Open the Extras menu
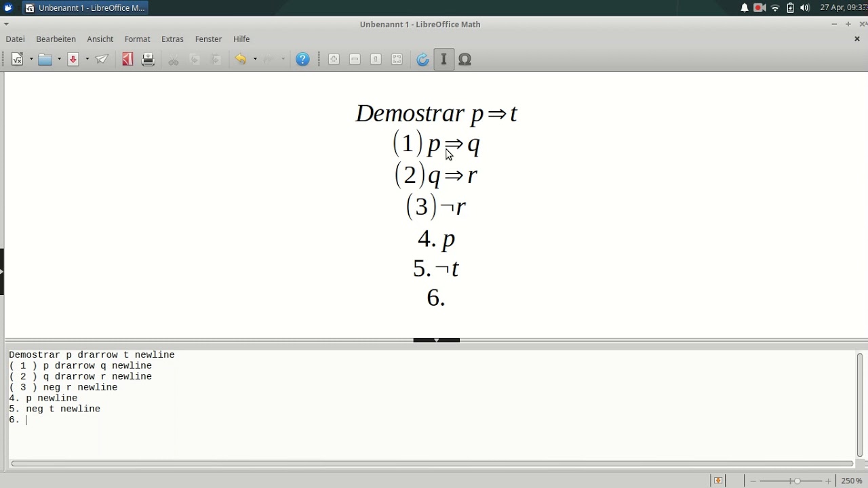868x488 pixels. (172, 39)
